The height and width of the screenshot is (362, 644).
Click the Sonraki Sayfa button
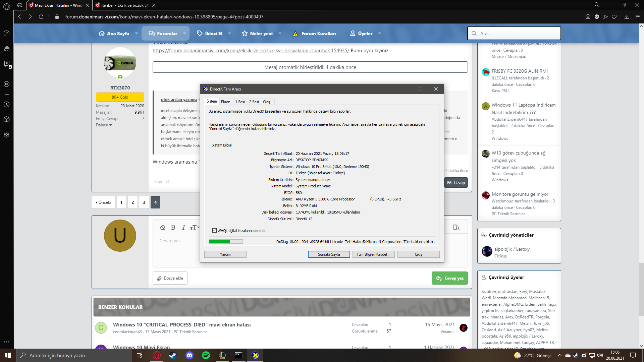(x=329, y=254)
